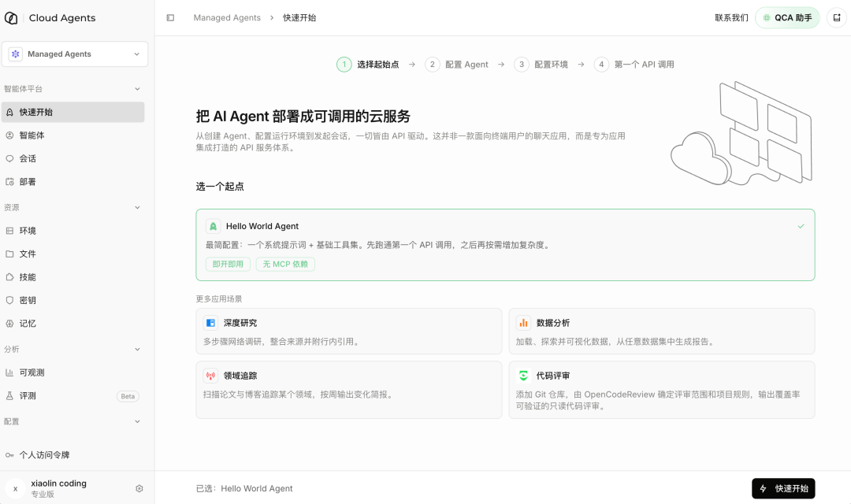Click the 技能 sidebar icon

[9, 277]
